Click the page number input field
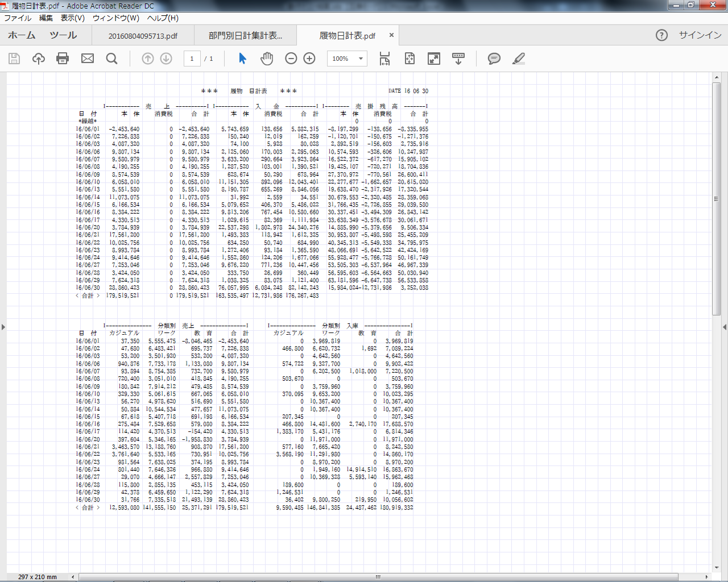The image size is (728, 582). click(192, 59)
